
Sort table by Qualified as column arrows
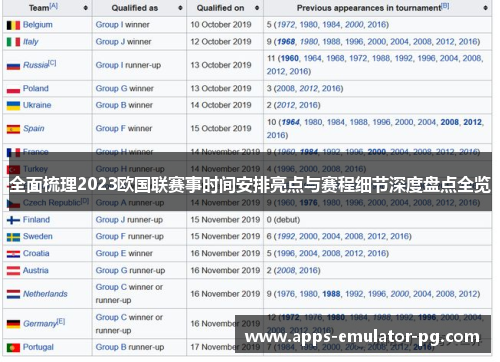[180, 8]
